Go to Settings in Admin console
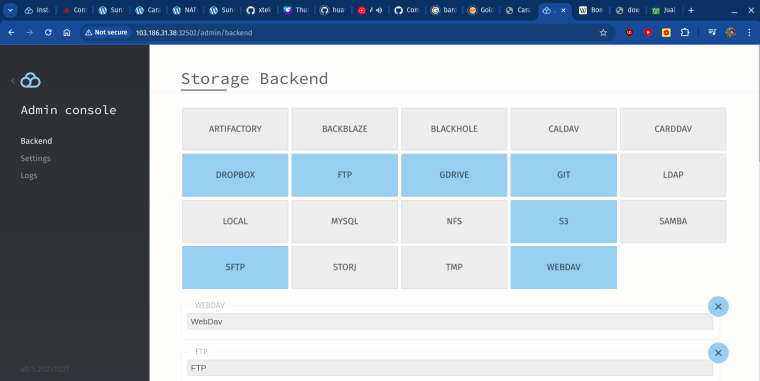 point(35,158)
